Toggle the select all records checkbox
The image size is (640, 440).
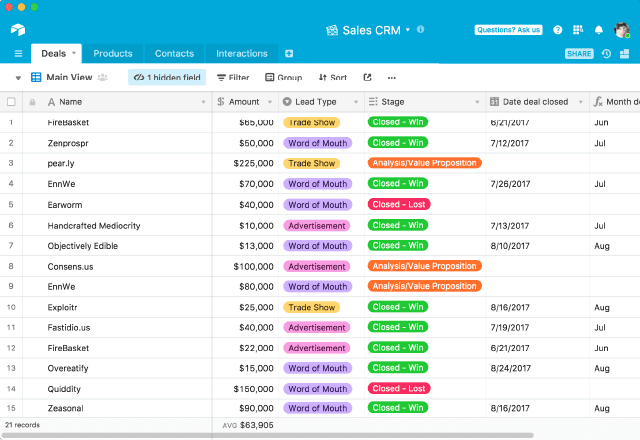click(x=11, y=102)
